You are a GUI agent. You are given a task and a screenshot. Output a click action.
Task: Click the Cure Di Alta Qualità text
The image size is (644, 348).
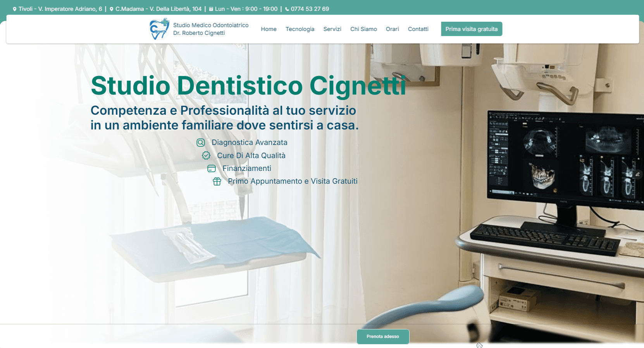tap(251, 155)
